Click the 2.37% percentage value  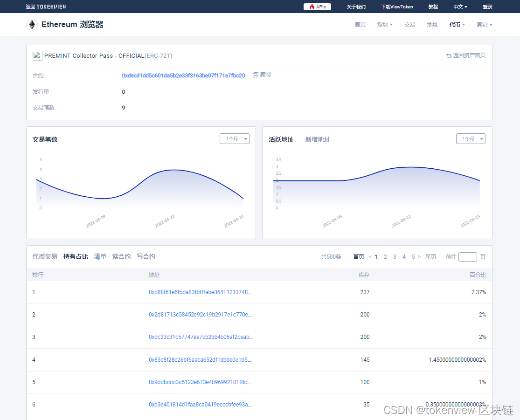(478, 292)
